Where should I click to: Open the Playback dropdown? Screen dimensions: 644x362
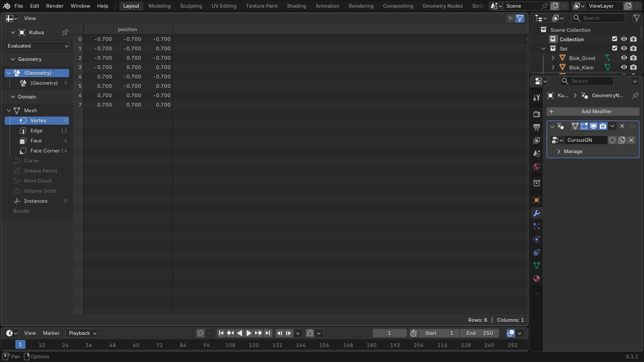coord(82,333)
